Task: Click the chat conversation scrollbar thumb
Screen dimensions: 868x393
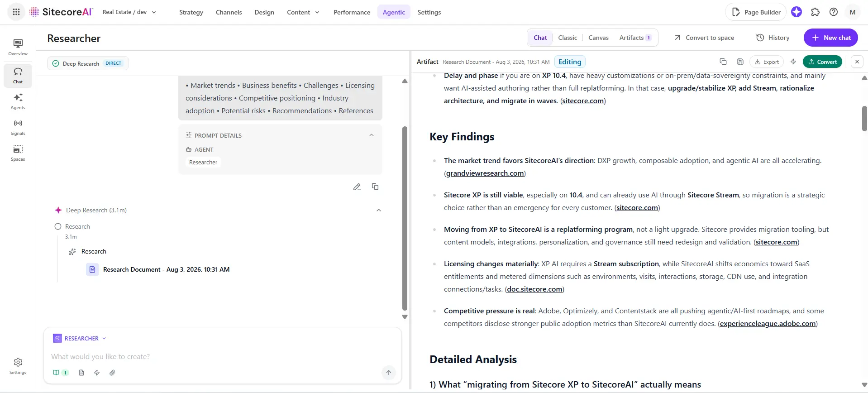Action: click(405, 218)
